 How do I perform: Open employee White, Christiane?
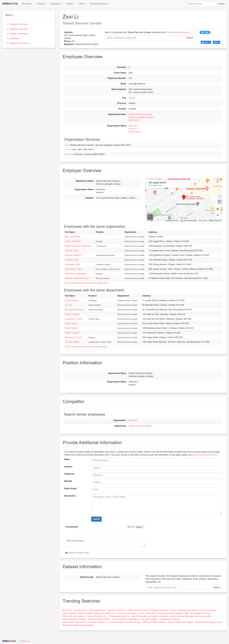click(73, 241)
